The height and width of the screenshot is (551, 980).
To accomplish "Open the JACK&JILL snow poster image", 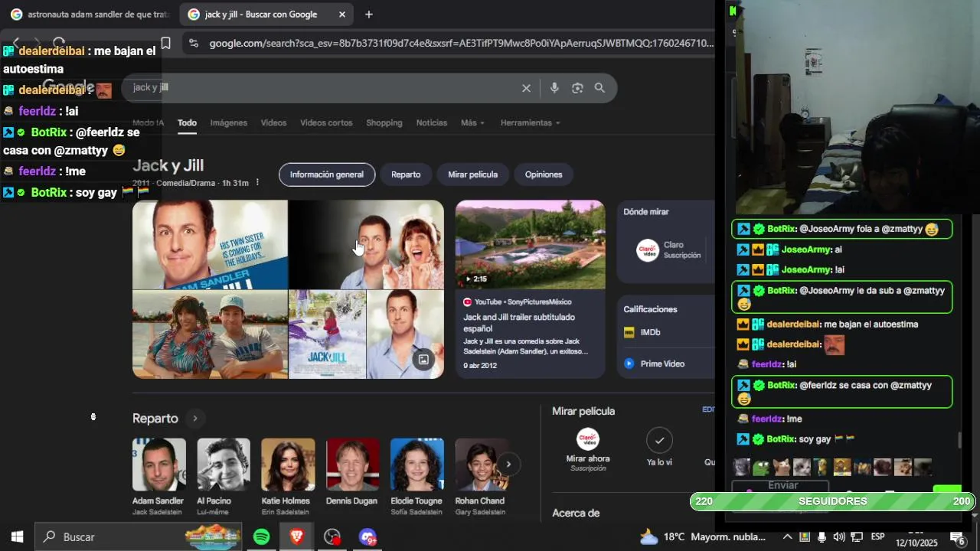I will pos(327,334).
